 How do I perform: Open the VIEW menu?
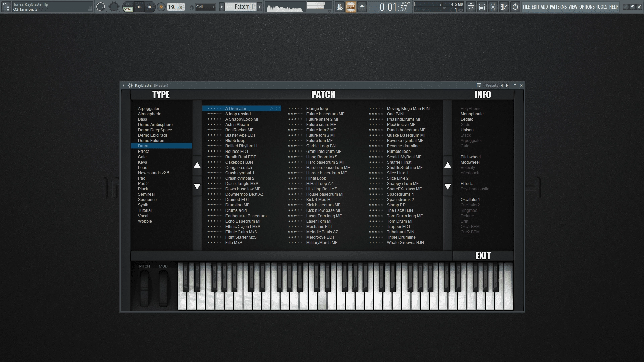tap(573, 7)
